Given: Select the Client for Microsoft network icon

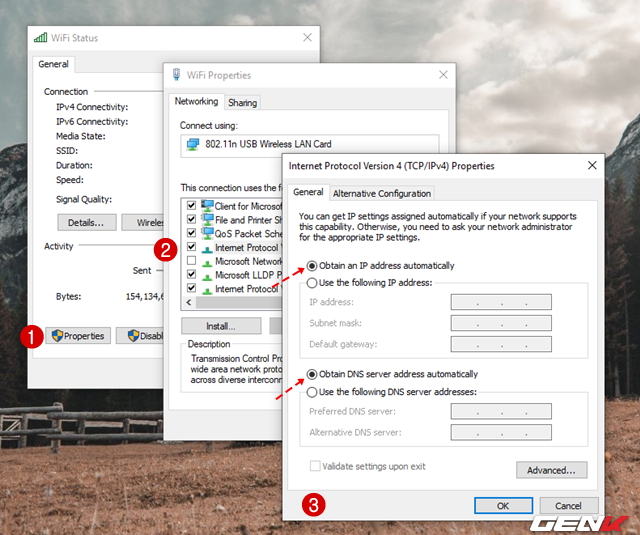Looking at the screenshot, I should pyautogui.click(x=207, y=205).
